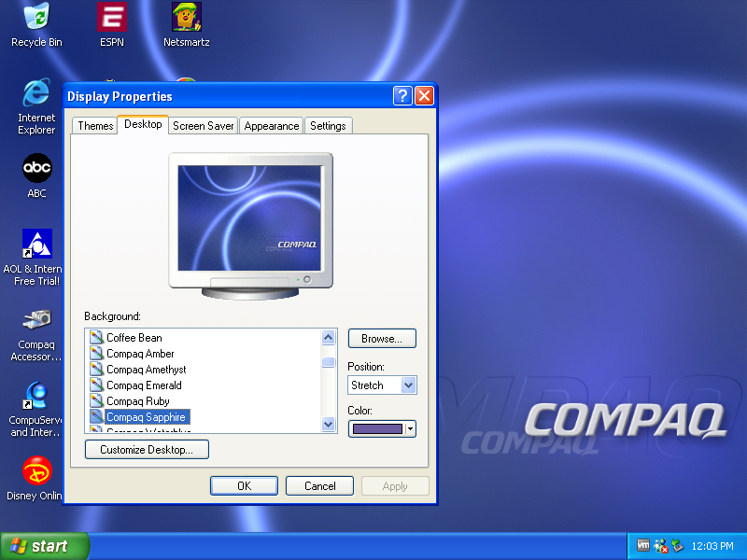The width and height of the screenshot is (747, 560).
Task: Select the Coffee Bean background
Action: pos(134,338)
